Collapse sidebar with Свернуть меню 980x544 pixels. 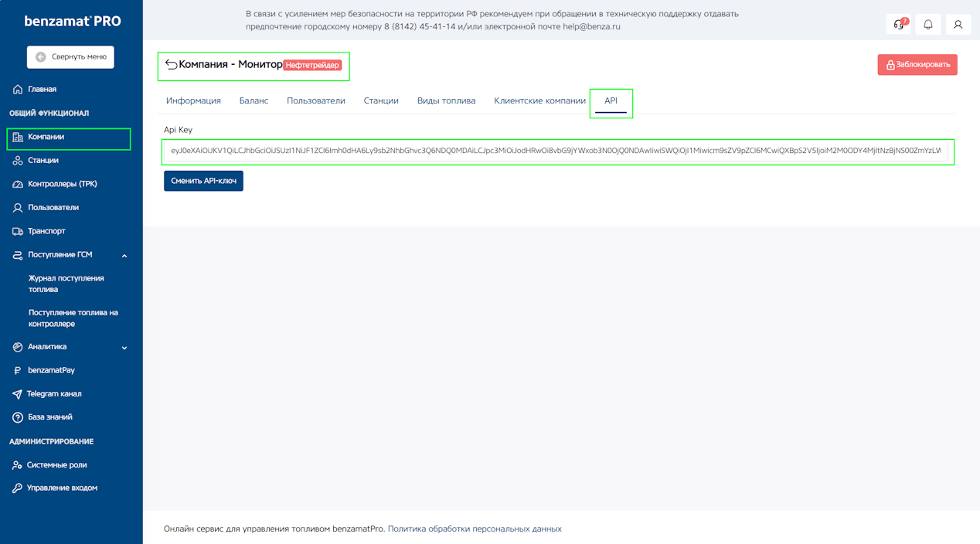click(70, 57)
